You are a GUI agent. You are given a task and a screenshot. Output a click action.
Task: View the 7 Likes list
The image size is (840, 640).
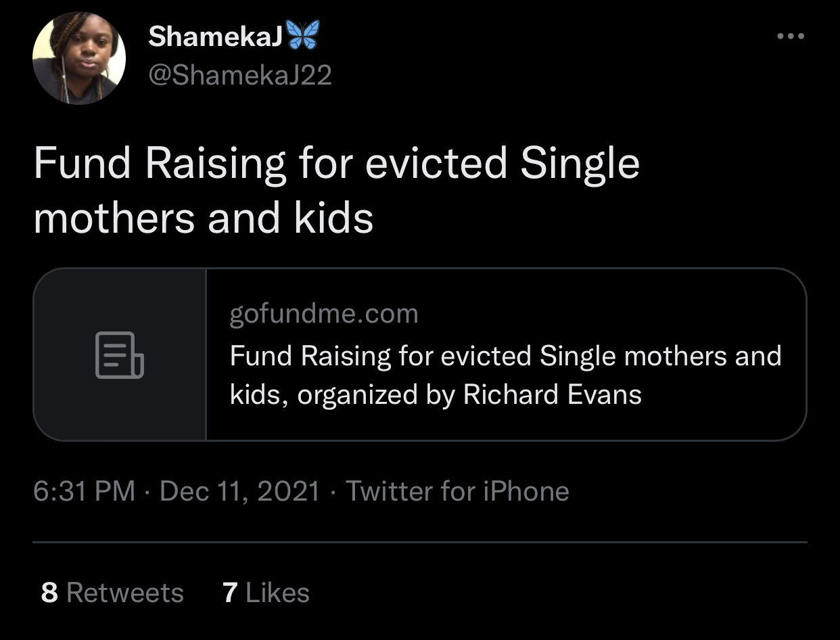266,593
